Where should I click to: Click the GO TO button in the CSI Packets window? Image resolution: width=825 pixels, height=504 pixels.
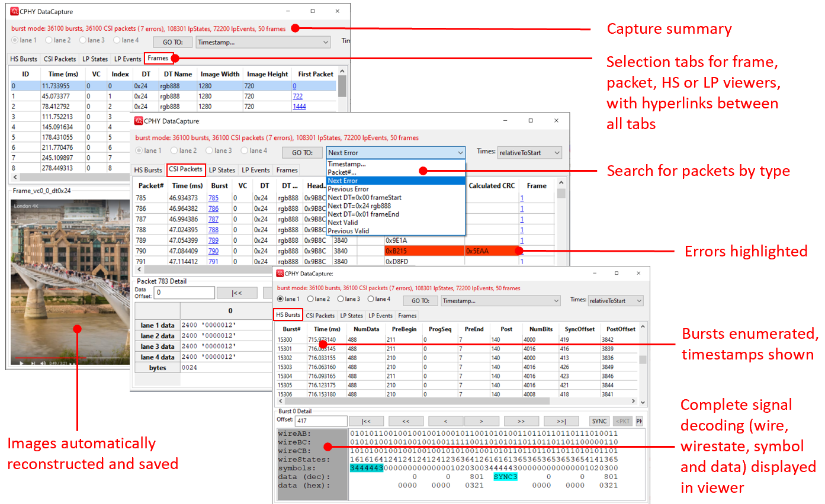coord(302,152)
